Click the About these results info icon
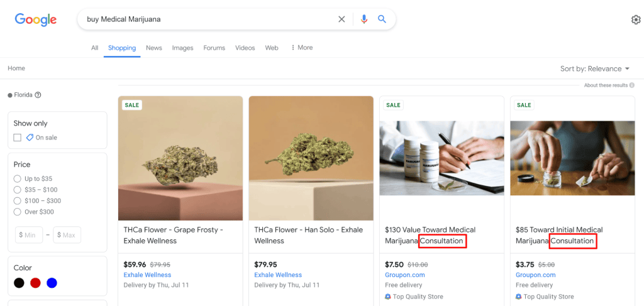 [631, 85]
